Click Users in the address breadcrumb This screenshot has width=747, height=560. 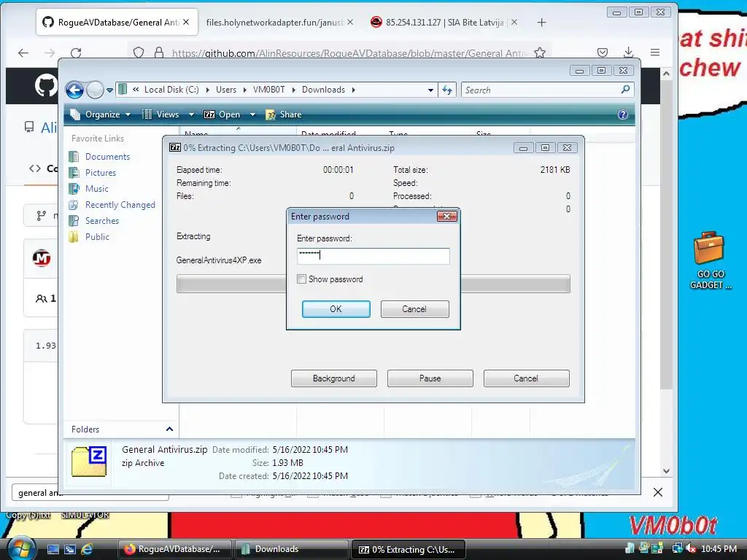coord(226,90)
